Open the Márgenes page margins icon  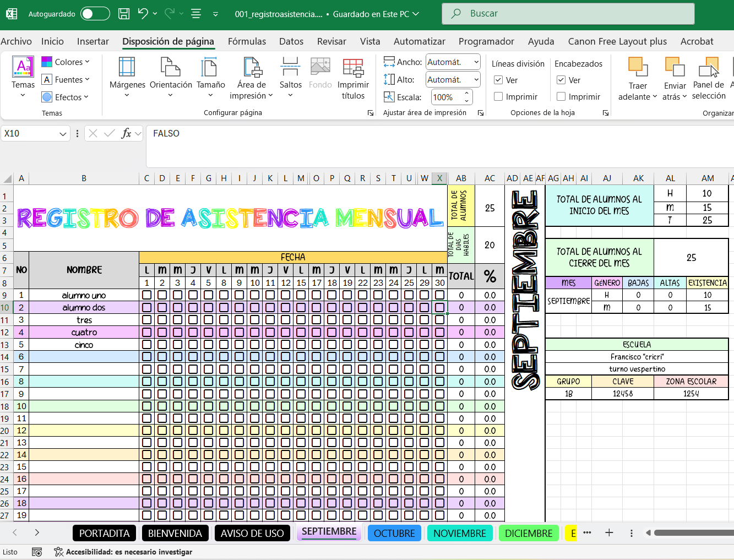tap(127, 68)
